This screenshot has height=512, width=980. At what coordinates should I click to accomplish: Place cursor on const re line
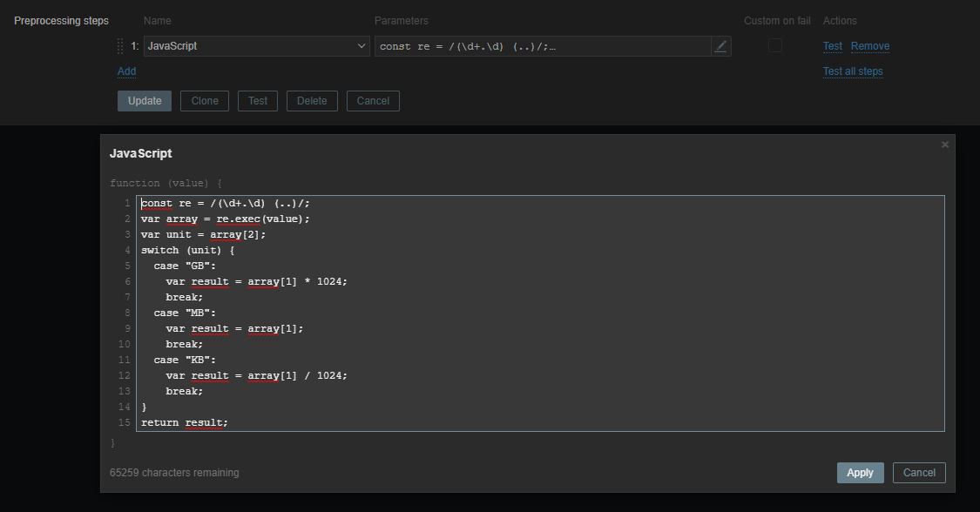pos(225,203)
